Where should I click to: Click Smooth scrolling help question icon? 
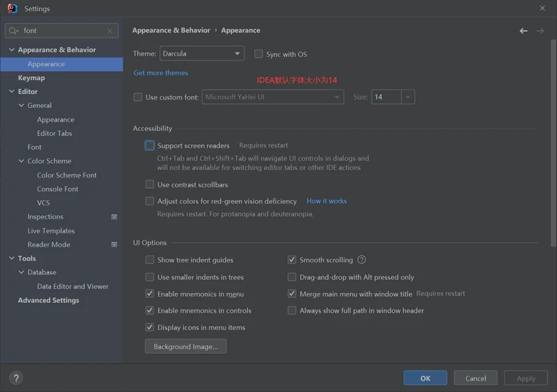361,260
